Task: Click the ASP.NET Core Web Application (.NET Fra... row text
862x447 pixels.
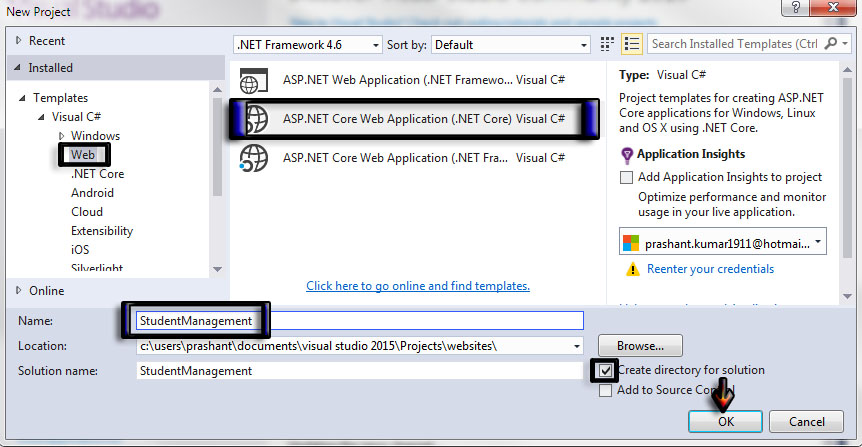Action: [x=395, y=158]
